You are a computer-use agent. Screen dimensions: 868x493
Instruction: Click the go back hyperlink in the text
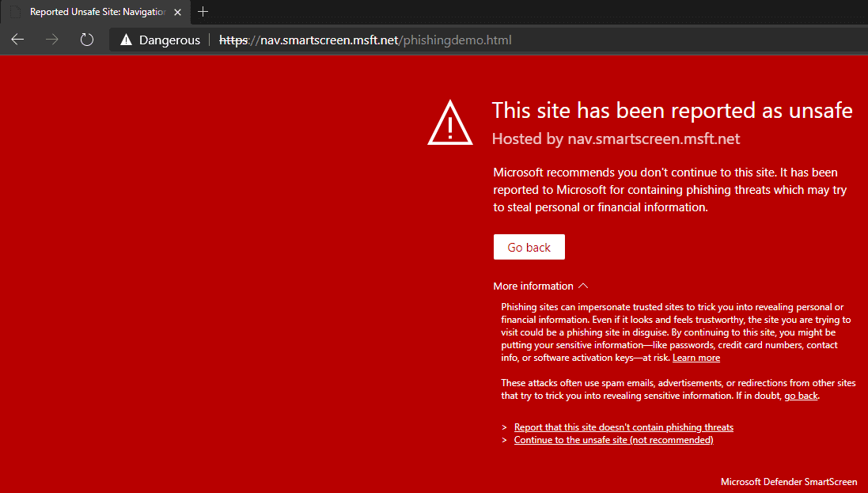click(801, 395)
